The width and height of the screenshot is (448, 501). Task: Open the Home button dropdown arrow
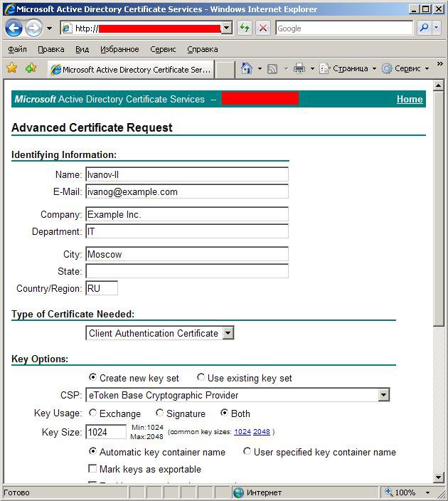[x=260, y=69]
